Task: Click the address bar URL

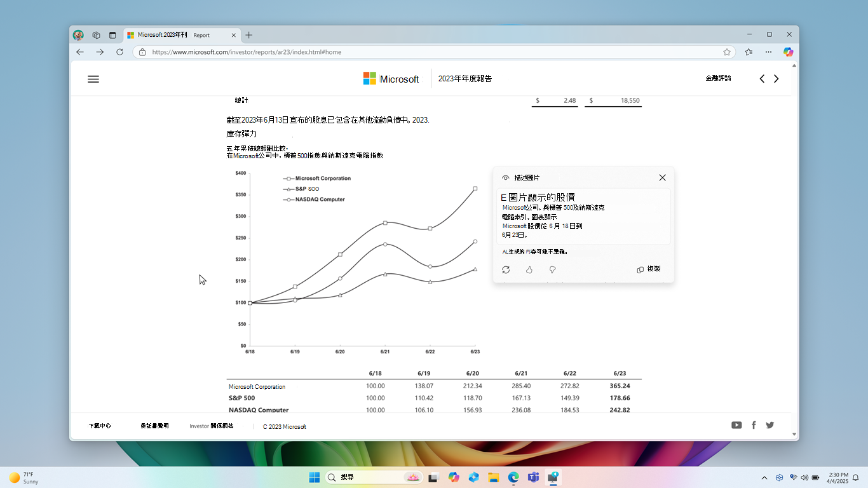Action: click(x=247, y=52)
